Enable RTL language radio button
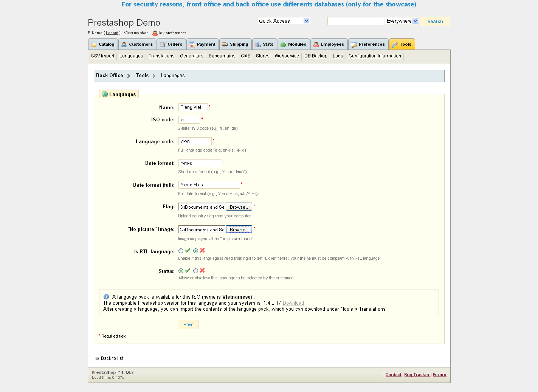Screen dimensions: 538x392 (x=181, y=251)
